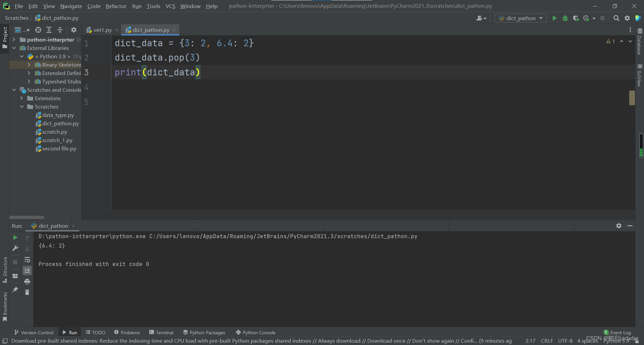Toggle soft-wrap in Run output
644x345 pixels.
click(27, 260)
